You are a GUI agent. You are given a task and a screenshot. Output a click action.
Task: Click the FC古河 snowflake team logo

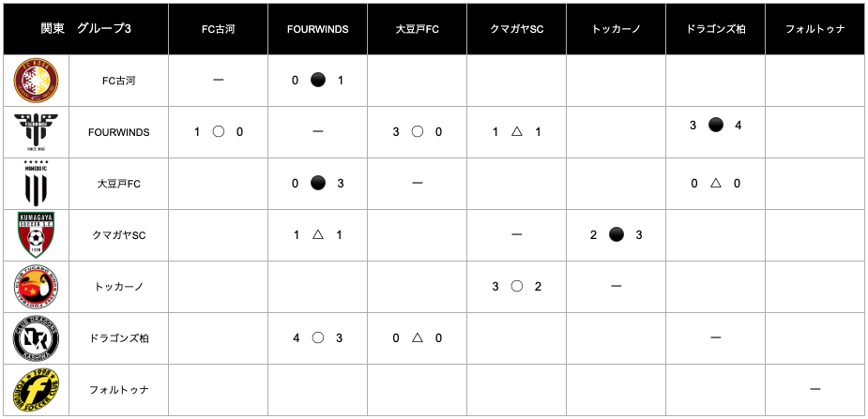(x=36, y=81)
